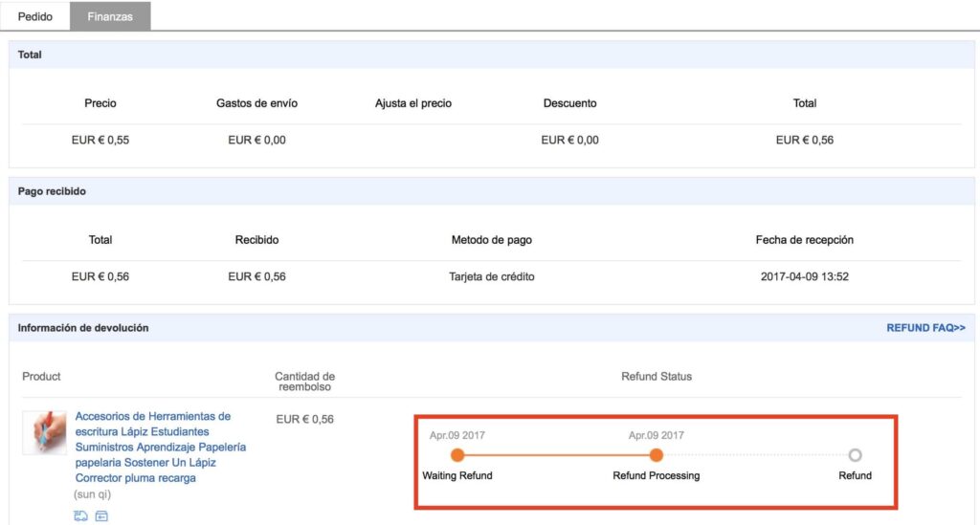Click the Información de devolución section header
Screen dimensions: 980x525
point(83,328)
